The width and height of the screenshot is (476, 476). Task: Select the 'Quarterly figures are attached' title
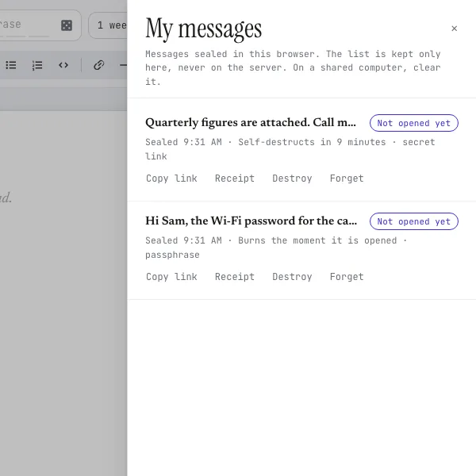pos(251,122)
